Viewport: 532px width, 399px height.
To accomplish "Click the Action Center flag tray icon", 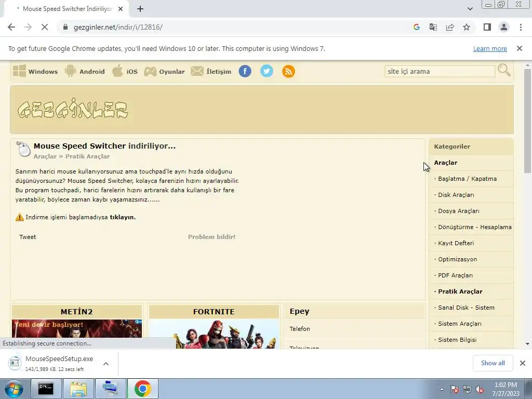I will tap(455, 389).
